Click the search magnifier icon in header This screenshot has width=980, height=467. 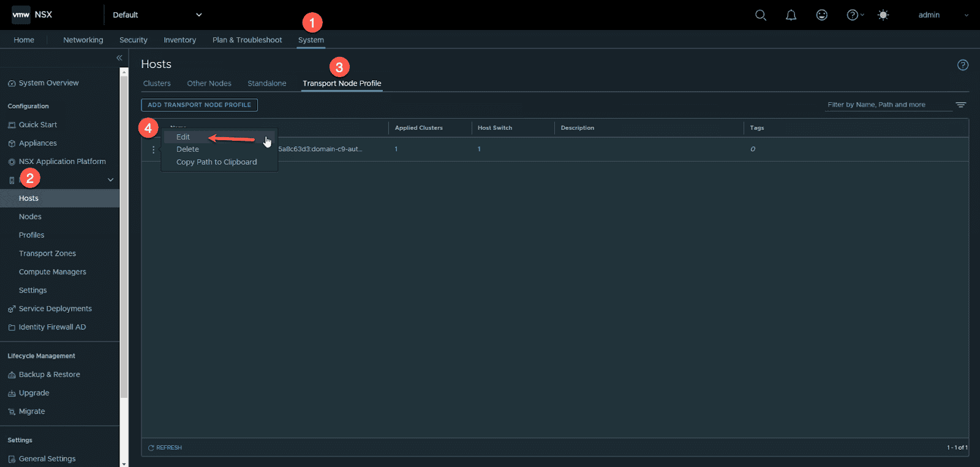click(760, 15)
